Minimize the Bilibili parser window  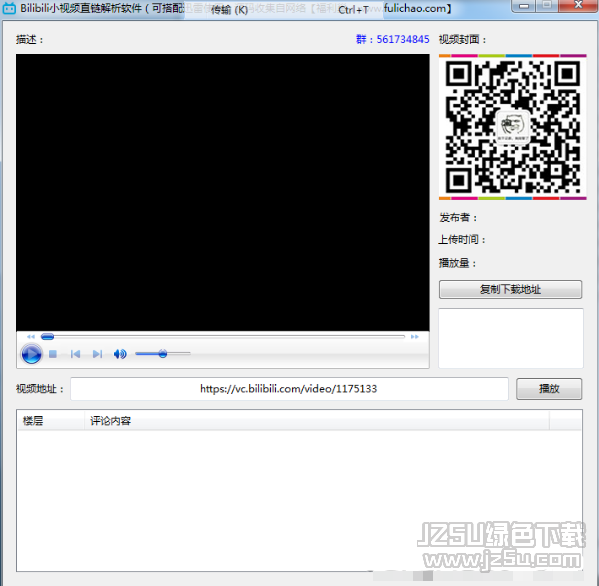coord(524,6)
